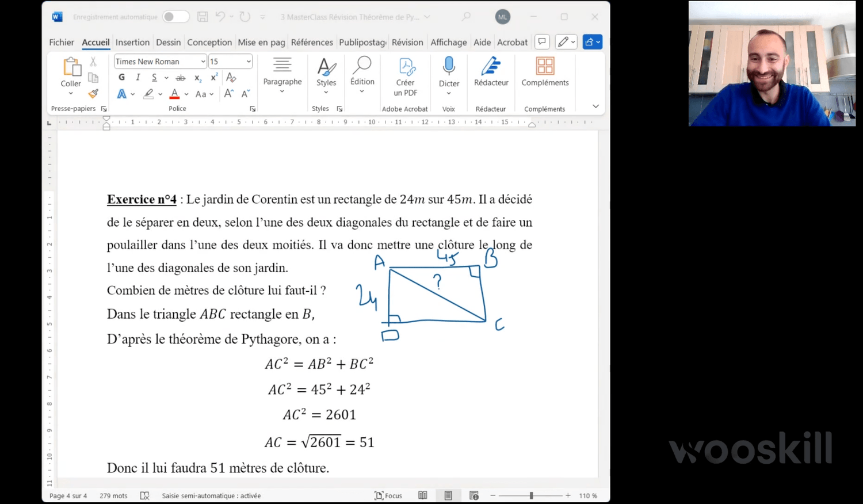This screenshot has height=504, width=863.
Task: Open the Édition magnifier menu
Action: click(x=362, y=75)
